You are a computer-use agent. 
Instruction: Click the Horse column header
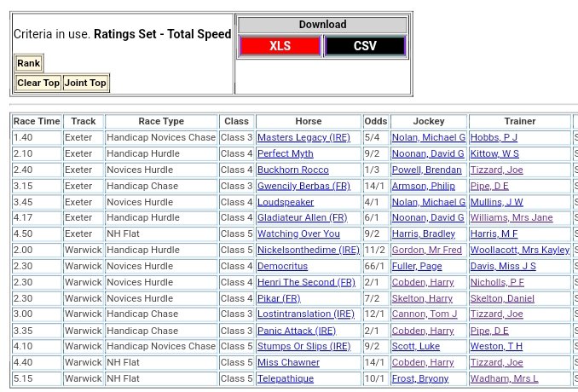(x=308, y=121)
